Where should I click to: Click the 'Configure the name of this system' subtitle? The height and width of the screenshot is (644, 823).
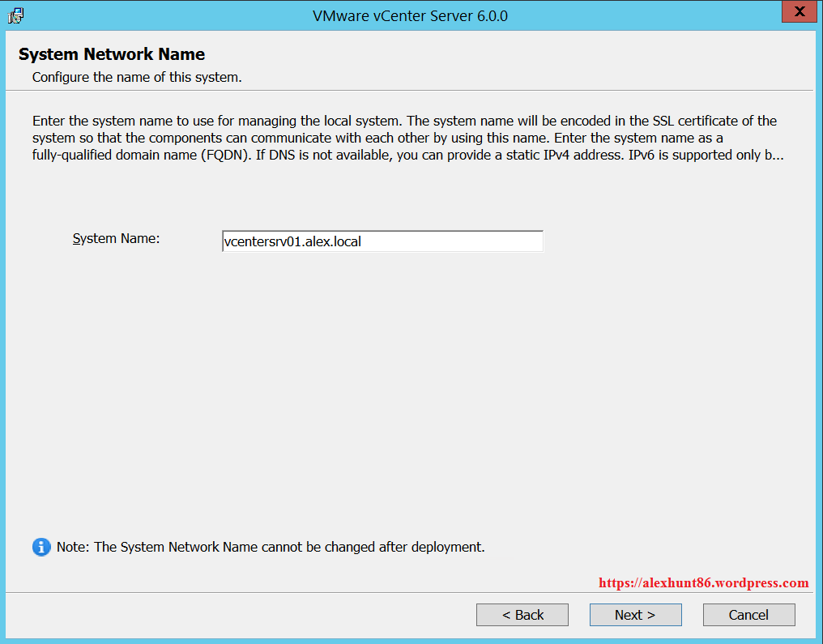pos(137,78)
